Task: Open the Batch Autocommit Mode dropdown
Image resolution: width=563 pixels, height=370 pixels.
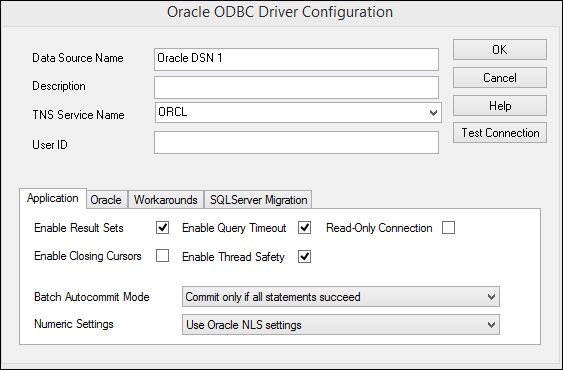Action: point(341,297)
